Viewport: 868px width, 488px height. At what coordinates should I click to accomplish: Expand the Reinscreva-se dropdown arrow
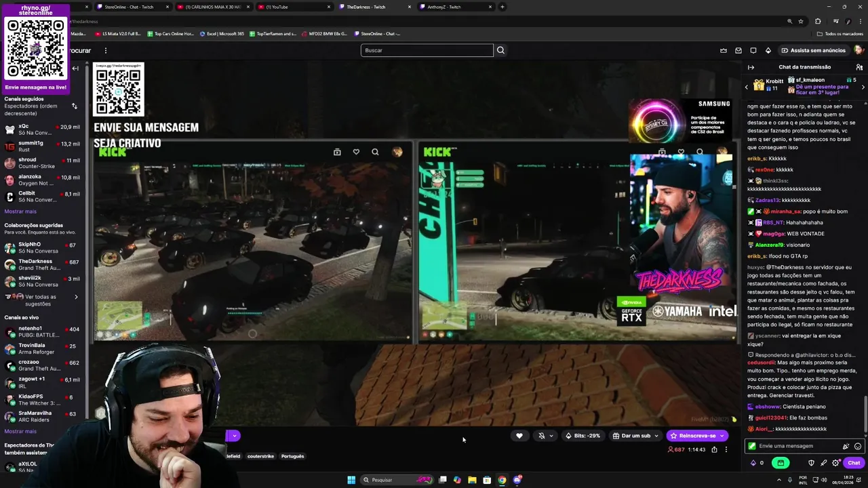click(722, 436)
